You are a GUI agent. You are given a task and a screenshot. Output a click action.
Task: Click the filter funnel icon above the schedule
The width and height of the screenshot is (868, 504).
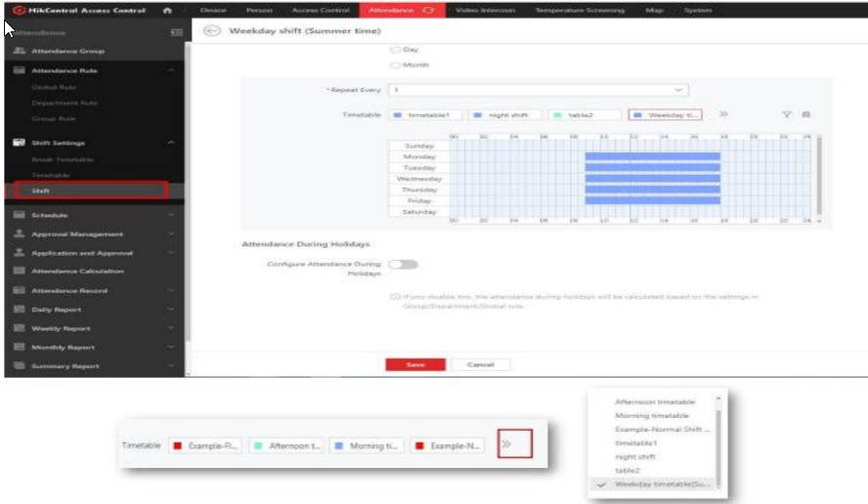(786, 114)
